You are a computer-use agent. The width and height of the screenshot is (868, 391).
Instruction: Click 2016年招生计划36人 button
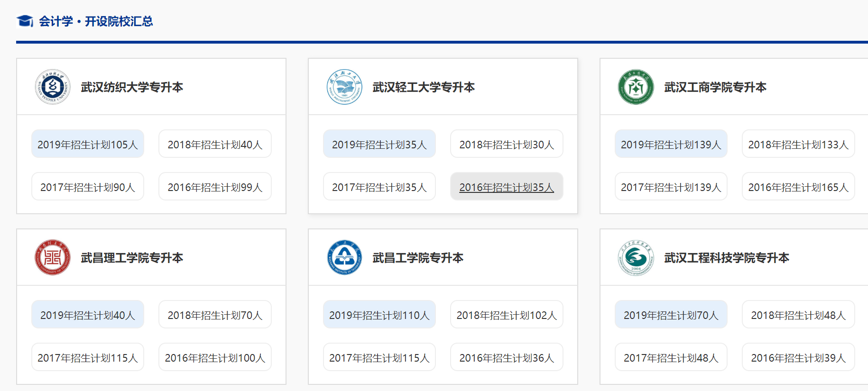507,357
